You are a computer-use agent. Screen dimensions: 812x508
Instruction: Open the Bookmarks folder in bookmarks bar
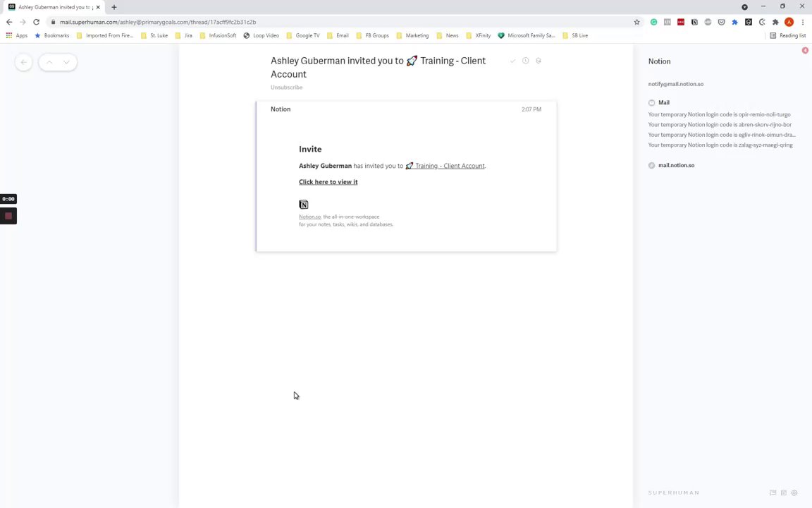click(x=51, y=36)
